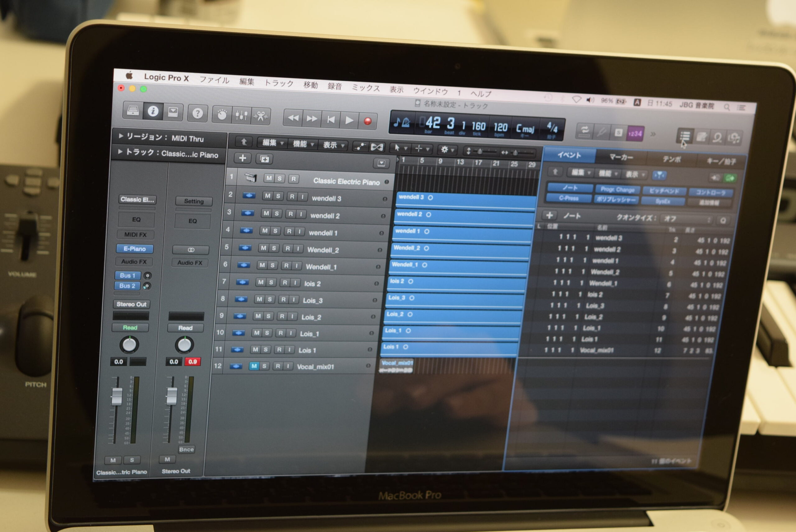Screen dimensions: 796x532
Task: Click the add track plus button
Action: point(242,158)
